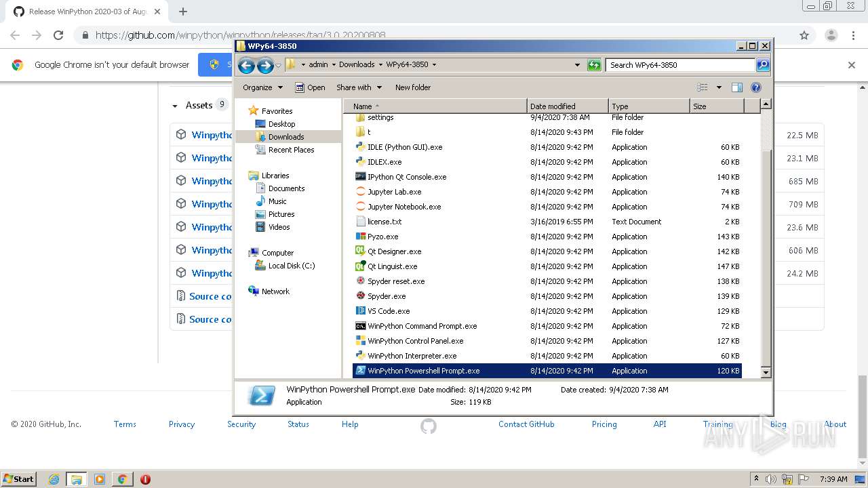The height and width of the screenshot is (488, 868).
Task: Select the Jupyter Notebook.exe icon
Action: [x=361, y=207]
